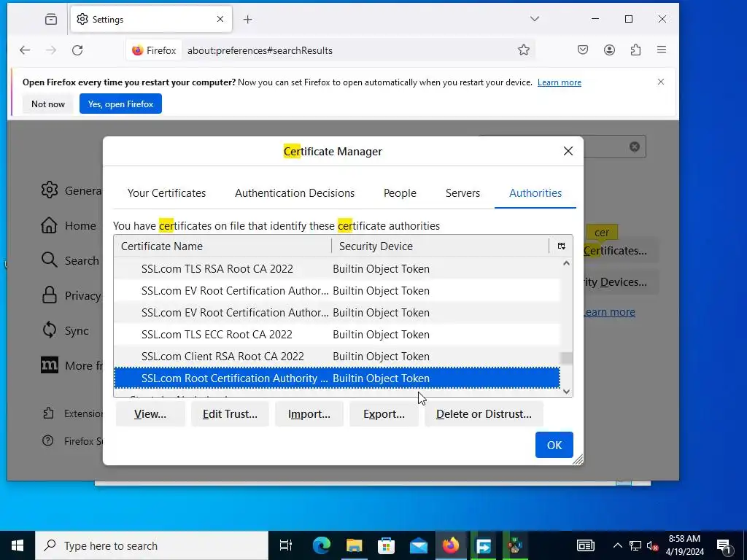Click the Export... button
Viewport: 747px width, 560px height.
(x=384, y=414)
